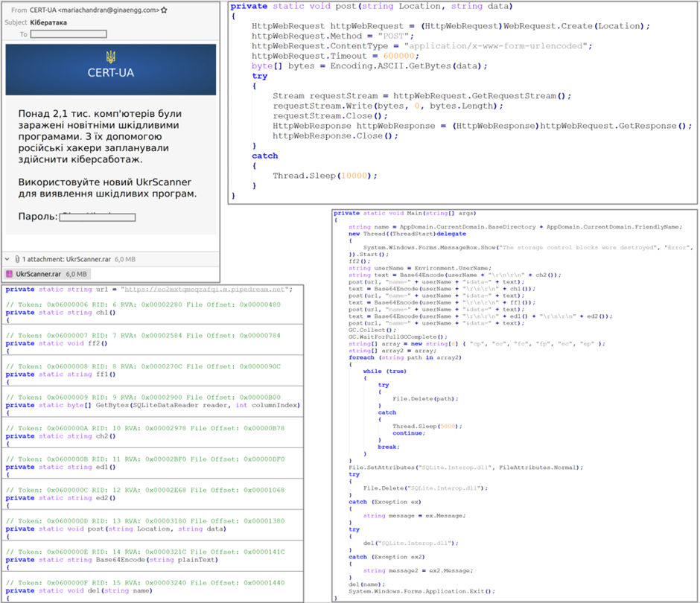The image size is (700, 603).
Task: Click the httpWebResponse.Close() line
Action: [x=335, y=135]
